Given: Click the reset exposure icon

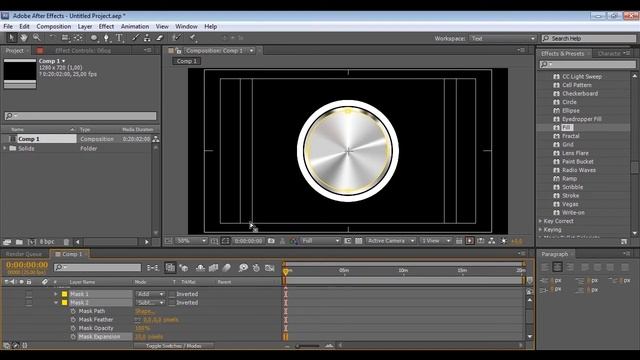Looking at the screenshot, I should tap(504, 241).
